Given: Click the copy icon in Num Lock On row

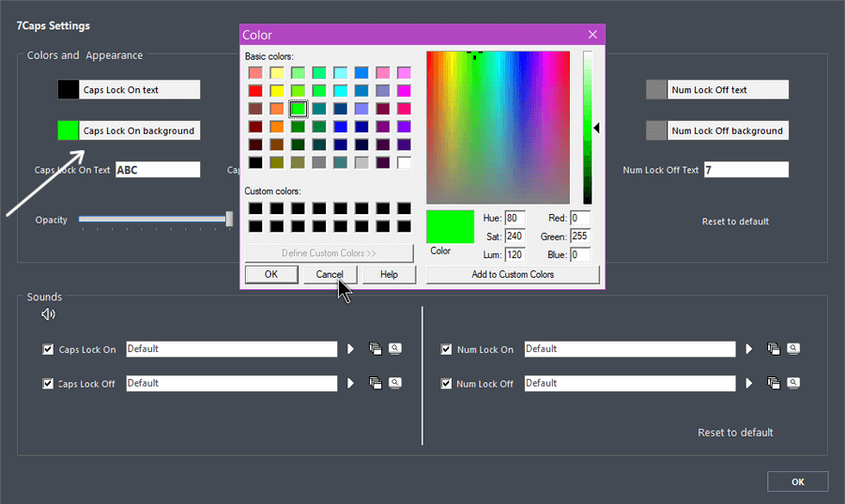Looking at the screenshot, I should coord(774,349).
